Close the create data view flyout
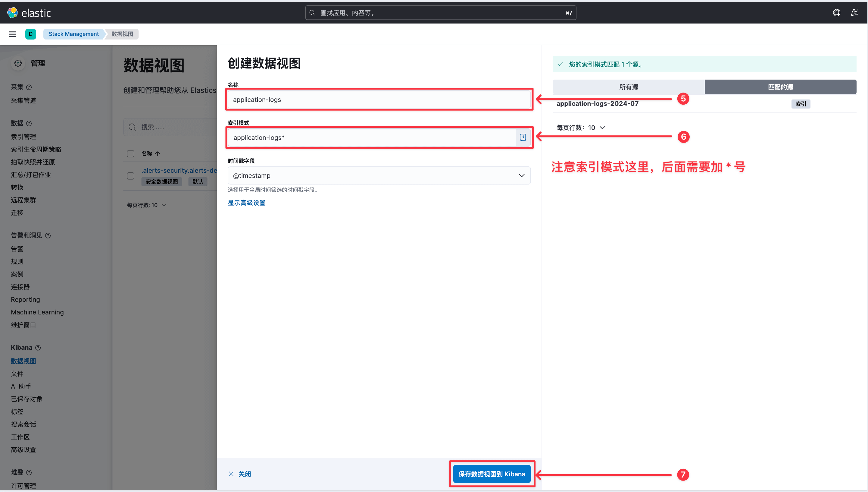The image size is (868, 492). click(240, 474)
